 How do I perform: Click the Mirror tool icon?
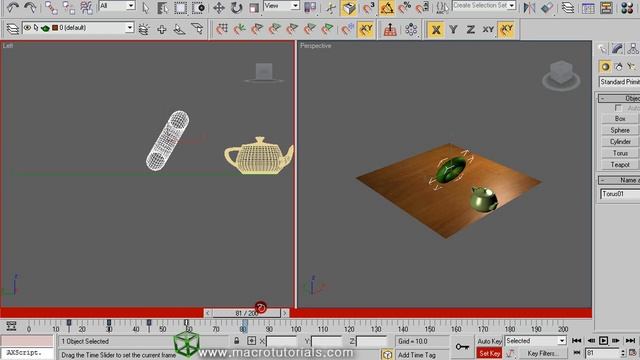pos(529,7)
